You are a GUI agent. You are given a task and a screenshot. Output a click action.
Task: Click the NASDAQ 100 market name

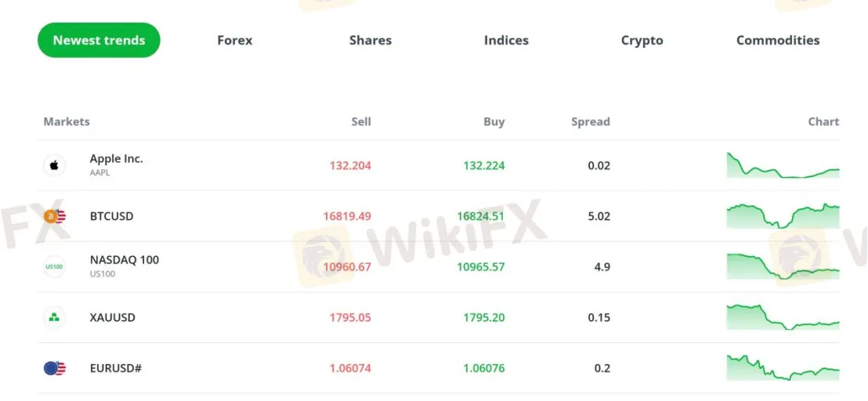(125, 260)
